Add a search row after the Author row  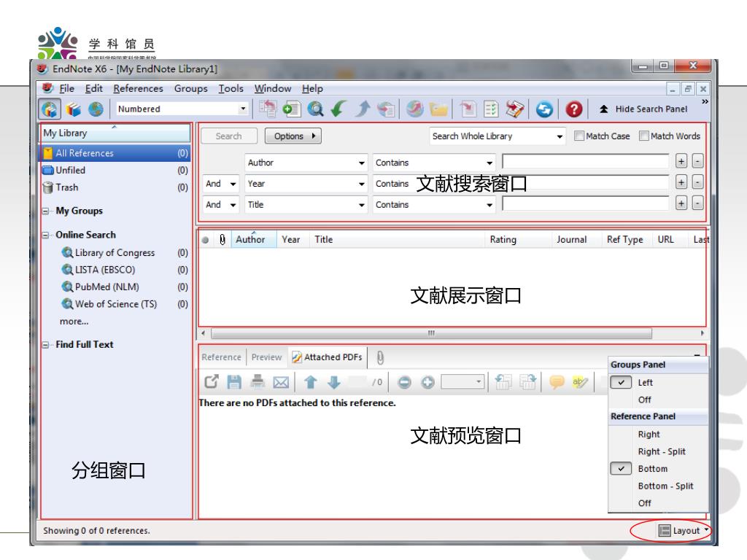(681, 161)
